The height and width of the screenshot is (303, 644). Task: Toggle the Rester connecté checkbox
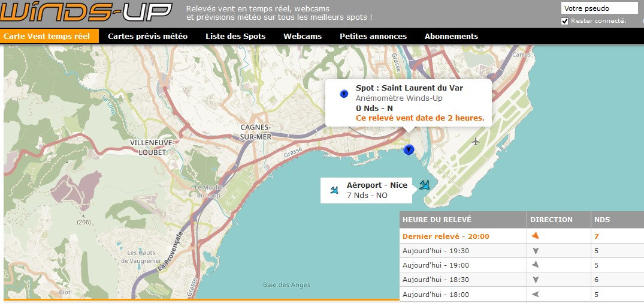(565, 22)
